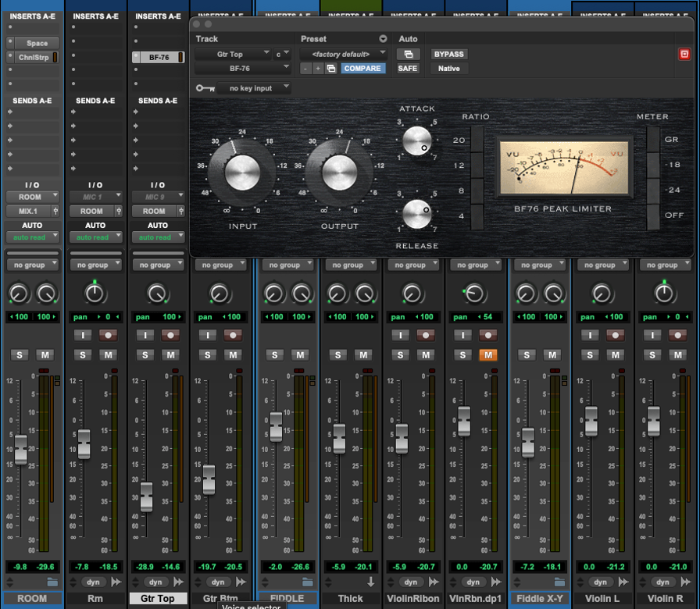
Task: Open the no key input dropdown
Action: 255,88
